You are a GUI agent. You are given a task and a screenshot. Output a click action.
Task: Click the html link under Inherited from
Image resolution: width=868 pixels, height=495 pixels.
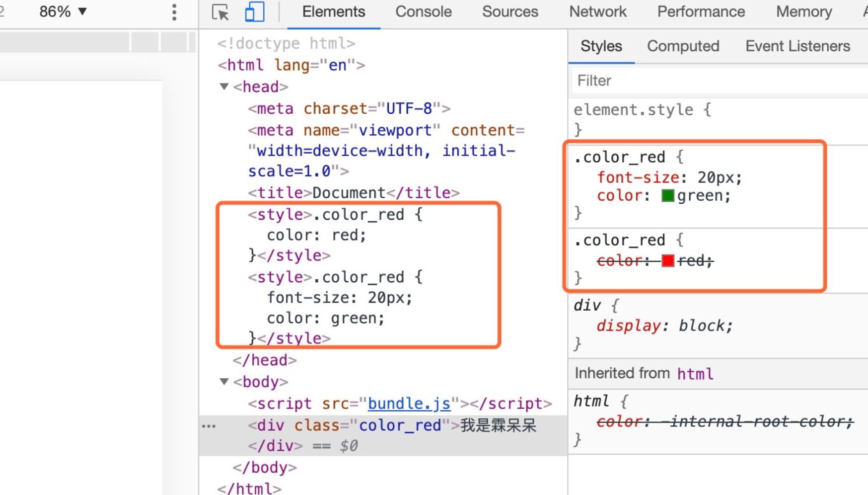point(695,374)
